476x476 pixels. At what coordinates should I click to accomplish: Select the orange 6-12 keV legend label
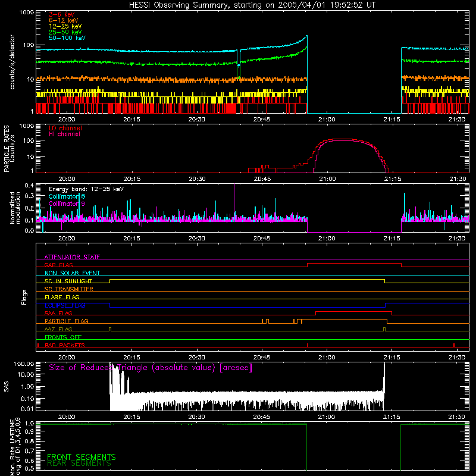[x=64, y=20]
